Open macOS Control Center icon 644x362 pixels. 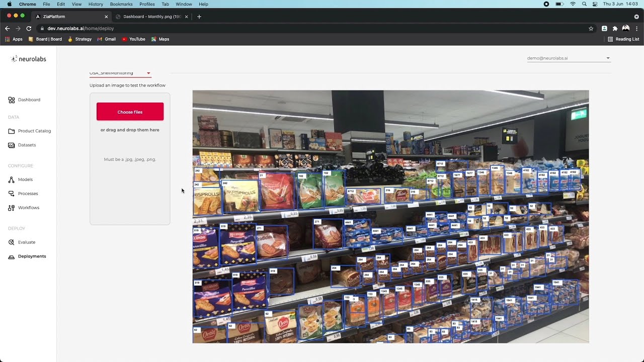[595, 4]
